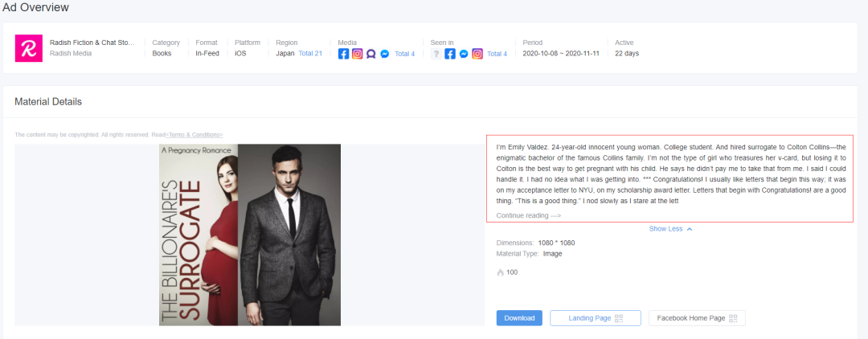
Task: Click the Messenger icon under Seen in
Action: point(464,54)
